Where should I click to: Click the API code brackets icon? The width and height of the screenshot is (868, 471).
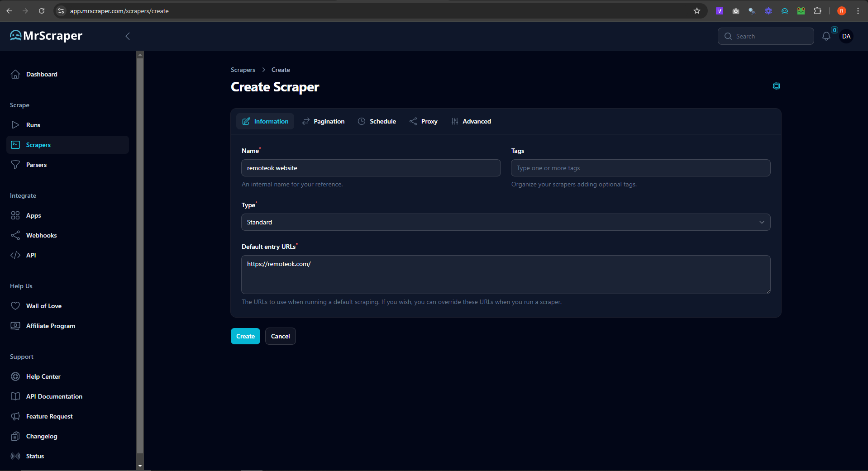click(x=15, y=255)
